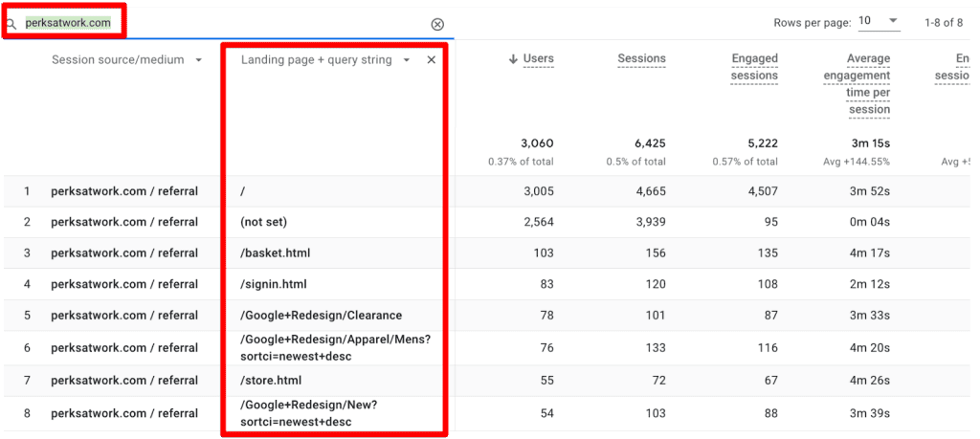Click engagement time 3m 52s
This screenshot has width=980, height=439.
[870, 191]
